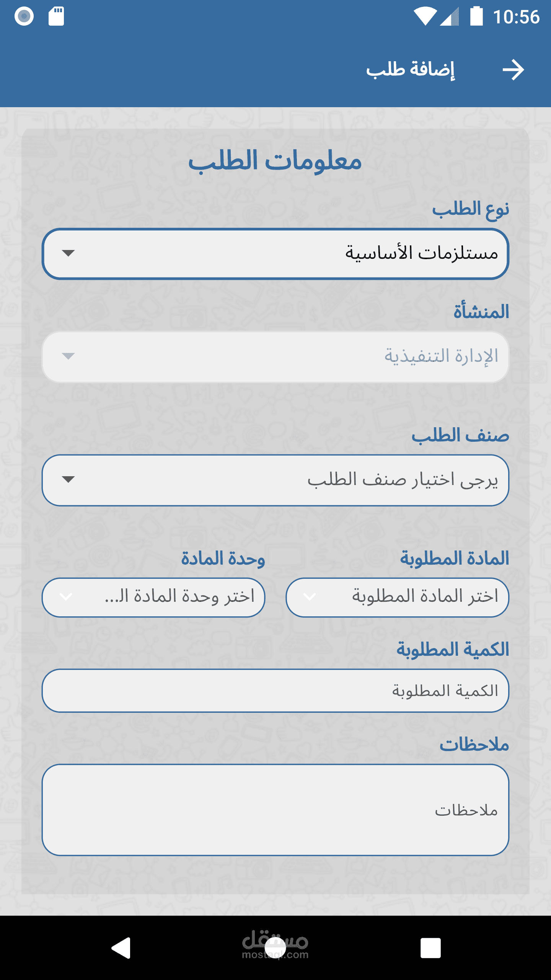Tap the SD card status bar icon
Image resolution: width=551 pixels, height=980 pixels.
[56, 16]
